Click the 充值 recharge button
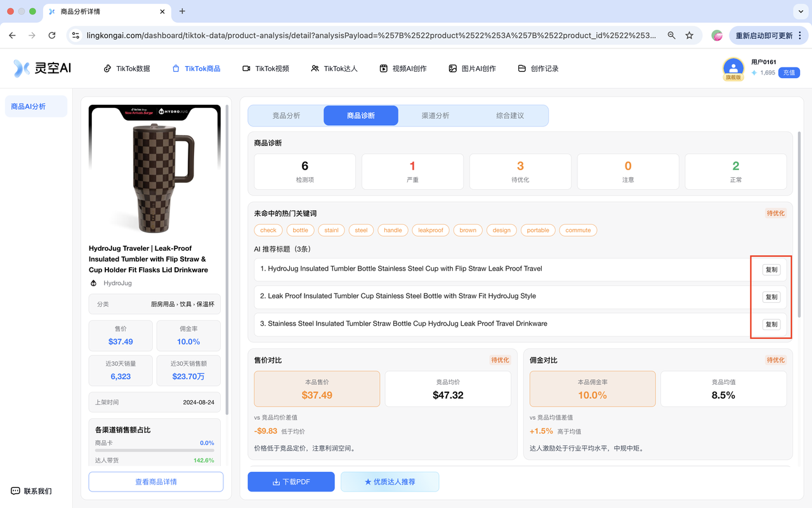 click(789, 72)
